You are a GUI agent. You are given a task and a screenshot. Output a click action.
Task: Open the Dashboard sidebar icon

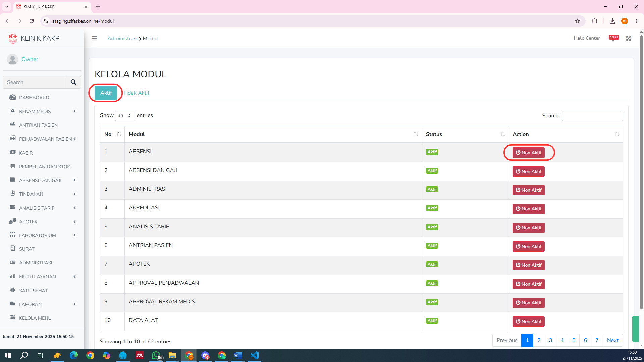[x=13, y=97]
